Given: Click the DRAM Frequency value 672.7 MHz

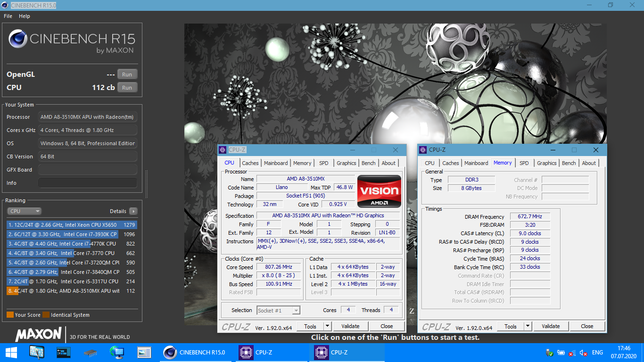Looking at the screenshot, I should point(530,216).
